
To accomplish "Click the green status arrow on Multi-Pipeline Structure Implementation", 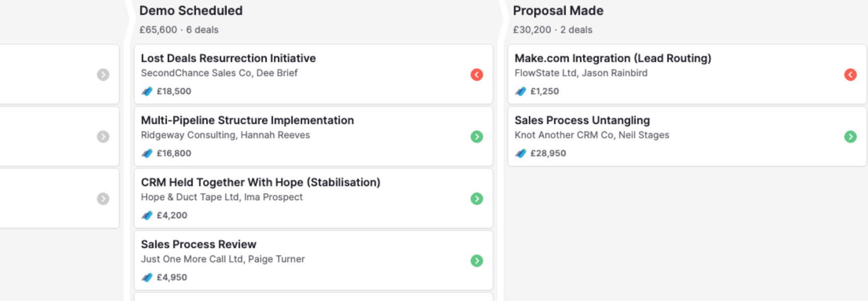I will 477,136.
